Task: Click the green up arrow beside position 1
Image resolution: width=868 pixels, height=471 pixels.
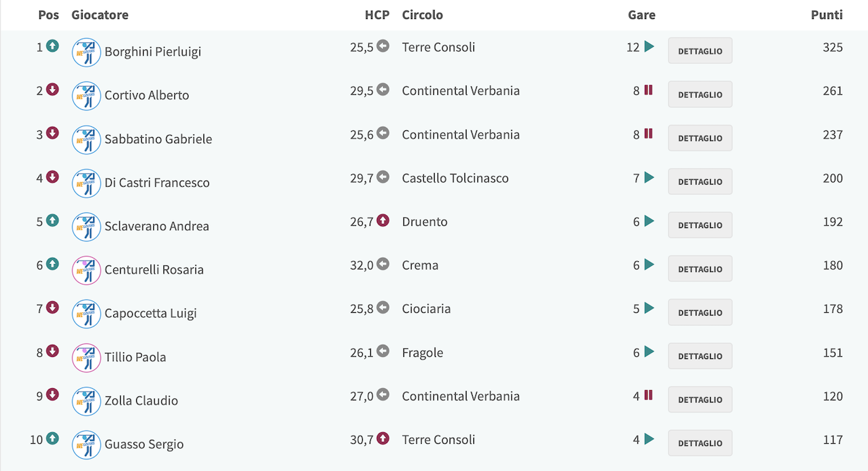Action: tap(52, 46)
